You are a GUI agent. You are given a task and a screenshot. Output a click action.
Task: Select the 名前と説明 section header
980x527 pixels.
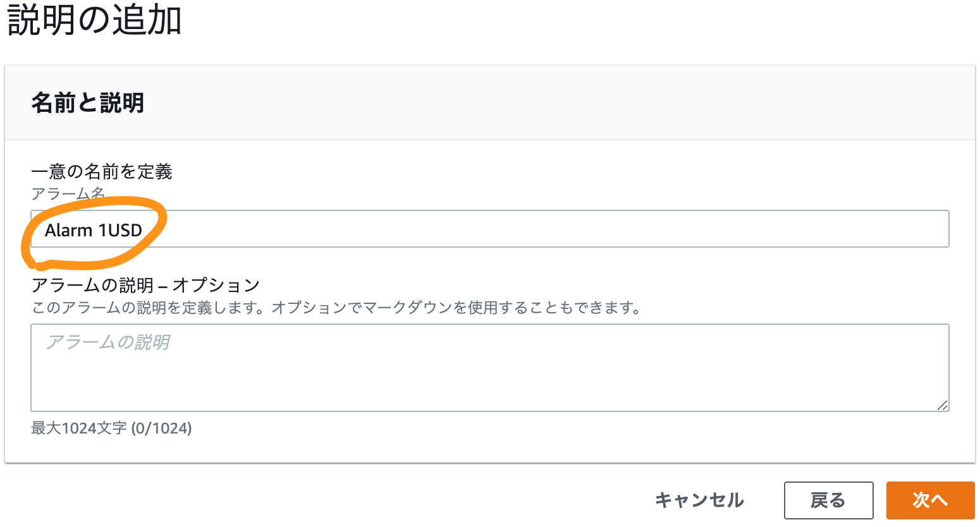tap(88, 102)
